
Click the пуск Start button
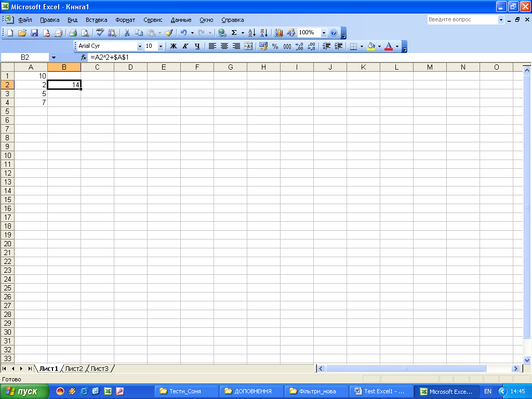pos(24,392)
